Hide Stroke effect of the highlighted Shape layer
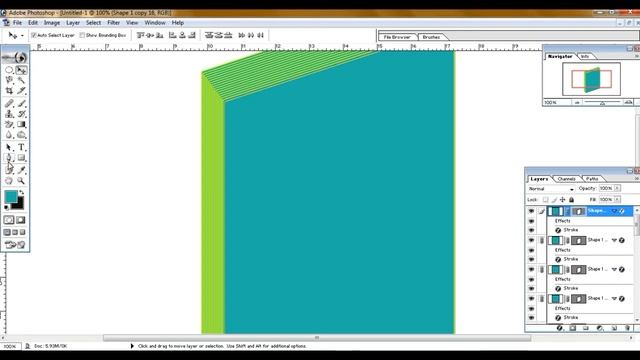Viewport: 640px width, 360px height. pyautogui.click(x=531, y=230)
